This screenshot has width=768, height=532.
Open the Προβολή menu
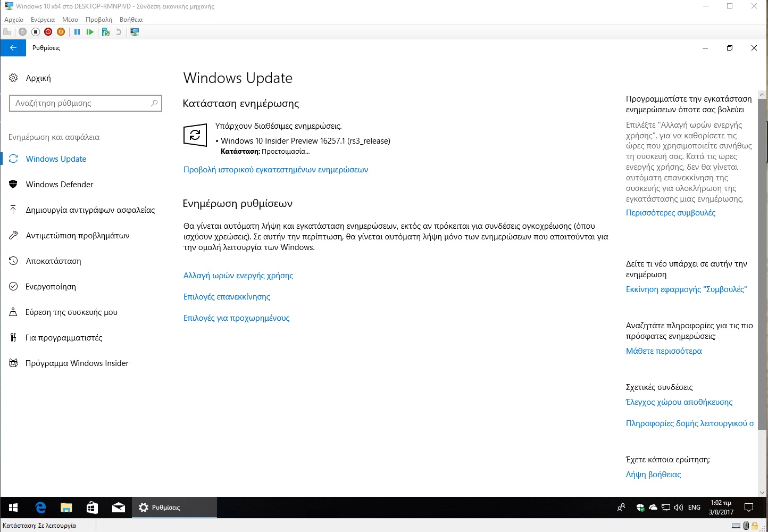(99, 20)
